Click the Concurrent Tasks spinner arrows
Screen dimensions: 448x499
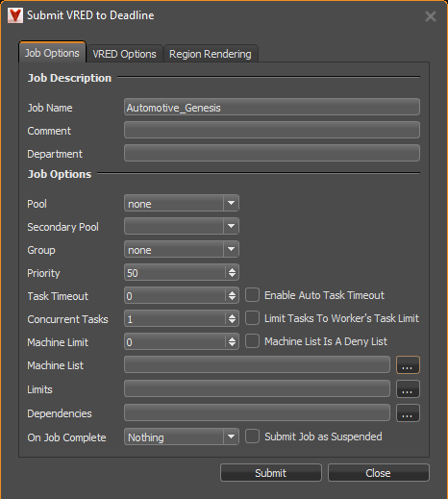click(232, 318)
